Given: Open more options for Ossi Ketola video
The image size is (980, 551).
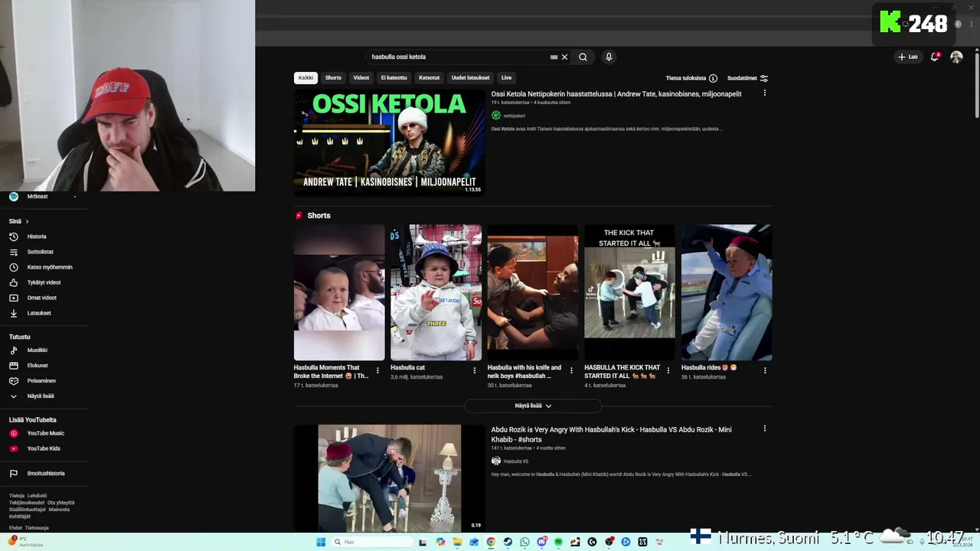Looking at the screenshot, I should pyautogui.click(x=764, y=93).
